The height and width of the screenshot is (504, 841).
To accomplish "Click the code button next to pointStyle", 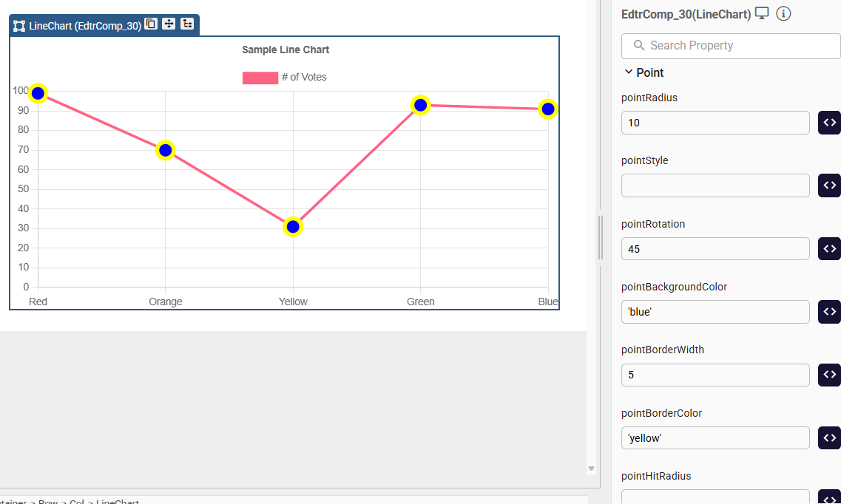I will tap(829, 185).
